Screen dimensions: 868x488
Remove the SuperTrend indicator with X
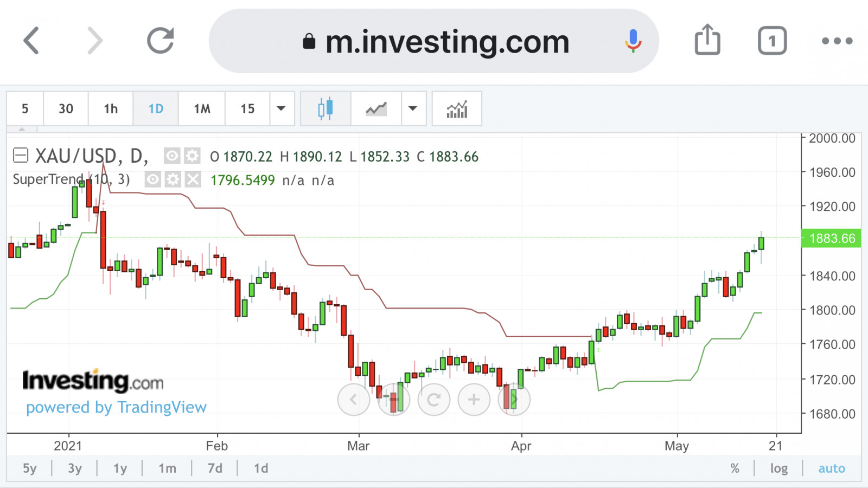point(193,179)
